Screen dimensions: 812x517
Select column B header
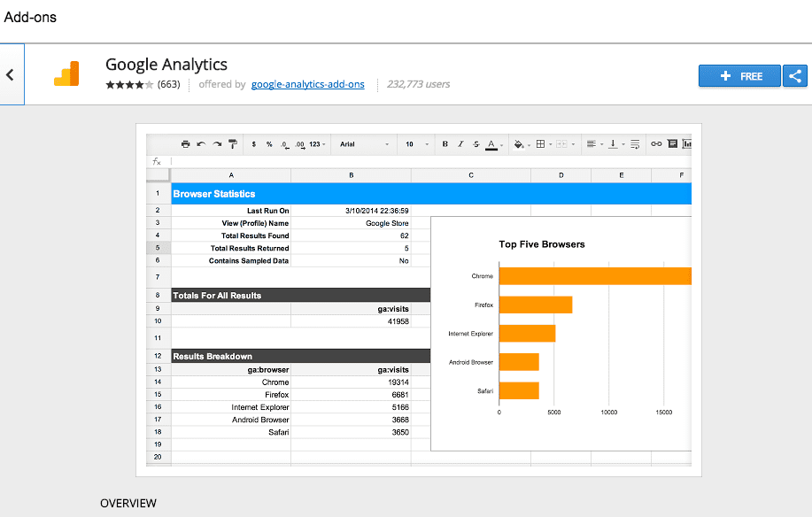(x=352, y=175)
